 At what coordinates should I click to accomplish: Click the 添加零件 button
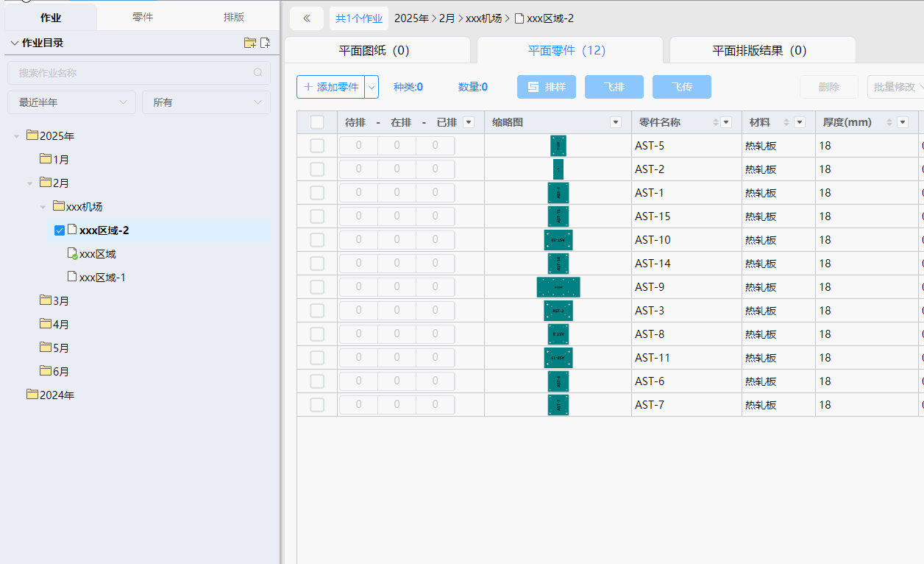tap(331, 87)
